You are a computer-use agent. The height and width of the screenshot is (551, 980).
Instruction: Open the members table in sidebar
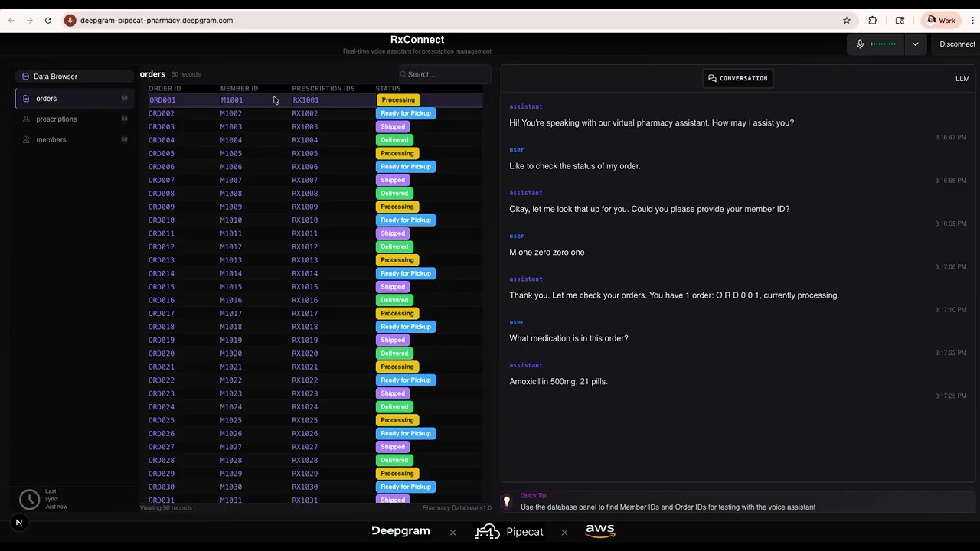tap(74, 140)
